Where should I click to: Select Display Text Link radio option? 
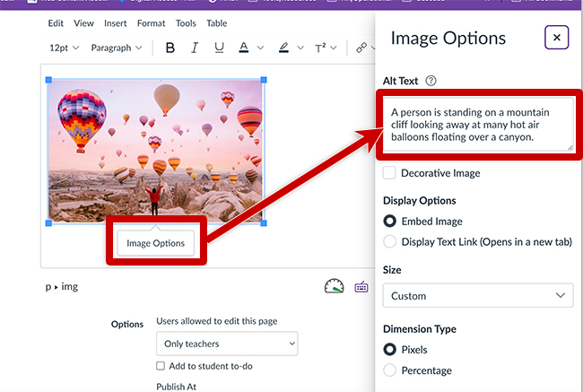(x=389, y=241)
